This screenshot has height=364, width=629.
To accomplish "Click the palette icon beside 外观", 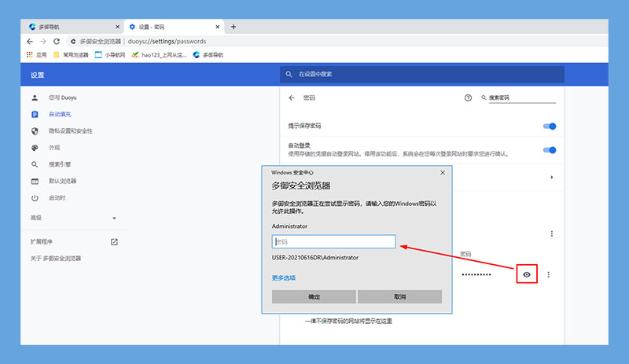I will pos(35,148).
